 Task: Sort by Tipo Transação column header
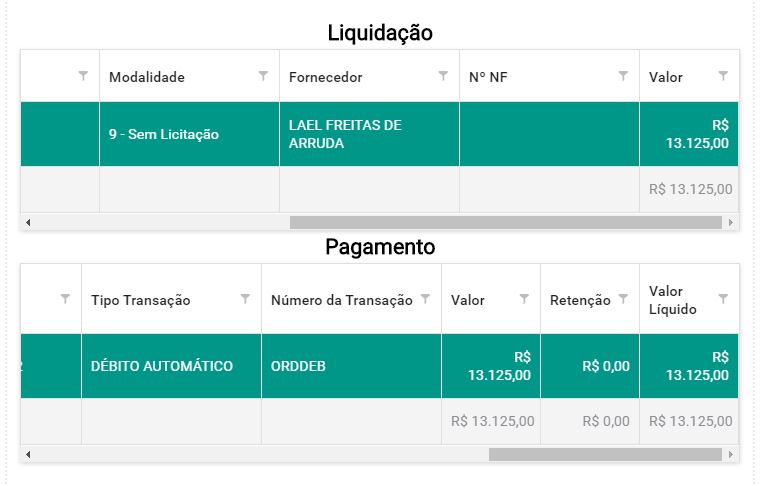(141, 300)
